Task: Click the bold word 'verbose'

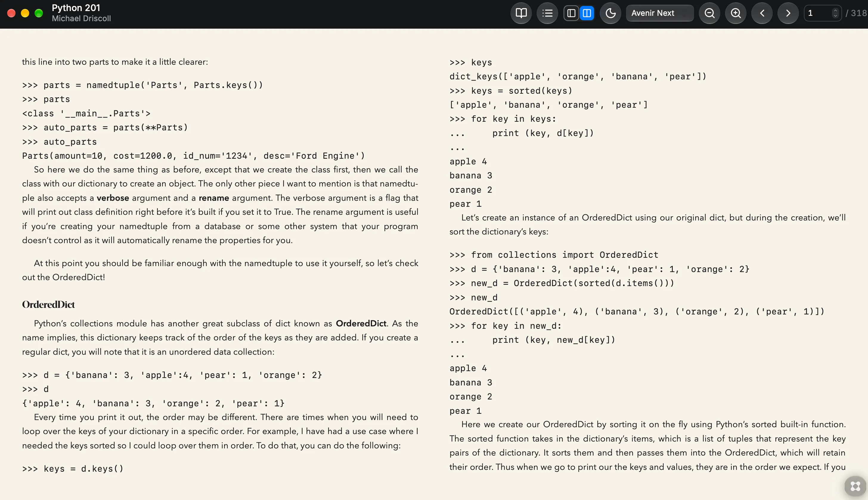Action: (113, 198)
